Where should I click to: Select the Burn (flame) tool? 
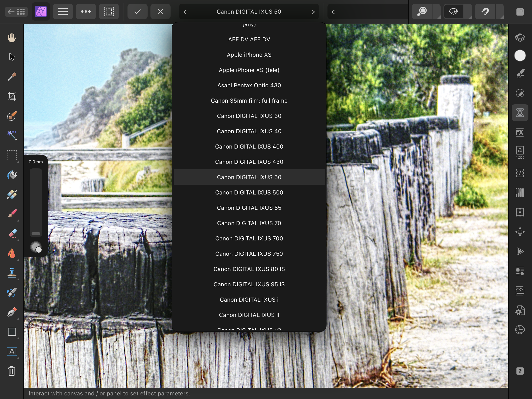click(12, 254)
